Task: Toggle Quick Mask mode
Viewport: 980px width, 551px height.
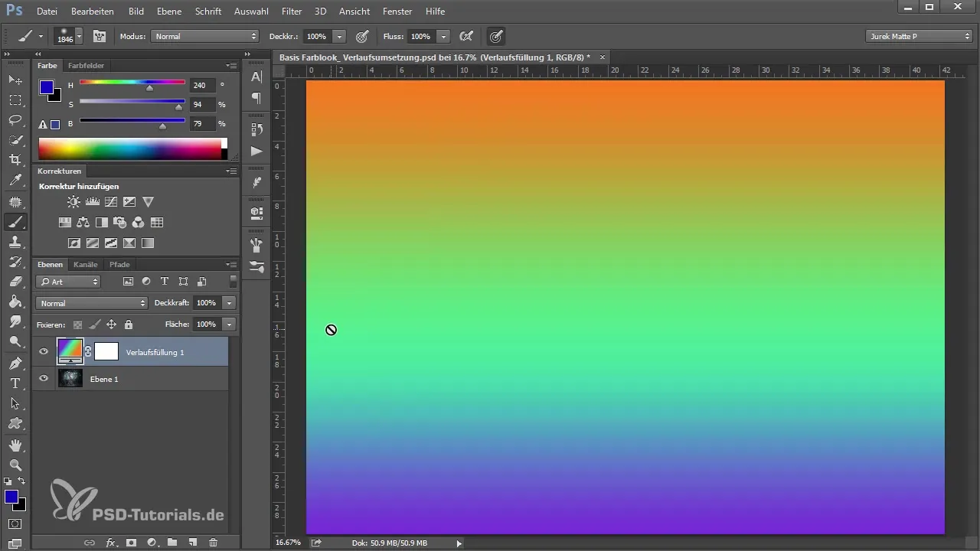Action: pyautogui.click(x=15, y=523)
